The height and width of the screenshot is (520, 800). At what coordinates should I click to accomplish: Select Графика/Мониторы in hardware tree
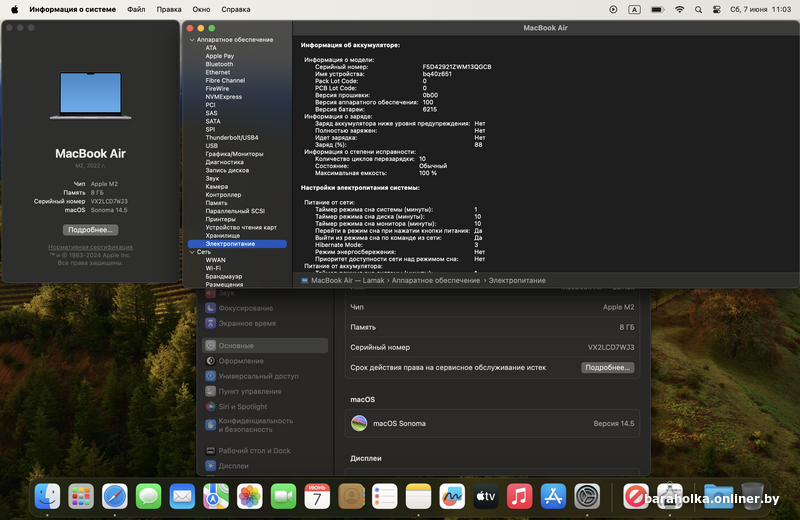235,154
